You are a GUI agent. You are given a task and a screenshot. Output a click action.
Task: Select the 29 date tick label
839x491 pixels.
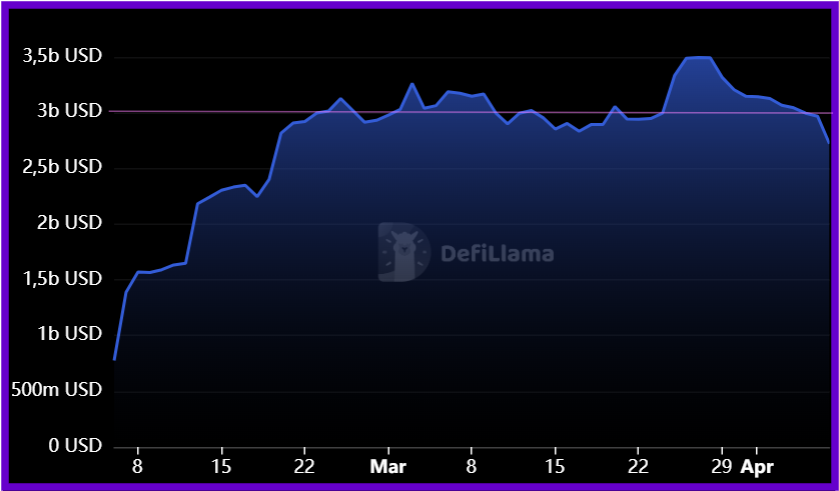pyautogui.click(x=722, y=466)
